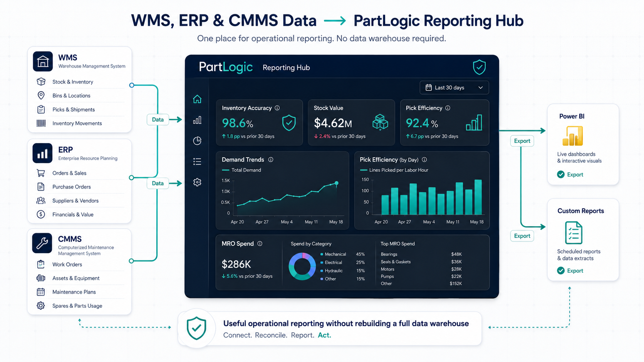Click the ERP bar chart icon
Viewport: 644px width, 362px height.
(43, 153)
